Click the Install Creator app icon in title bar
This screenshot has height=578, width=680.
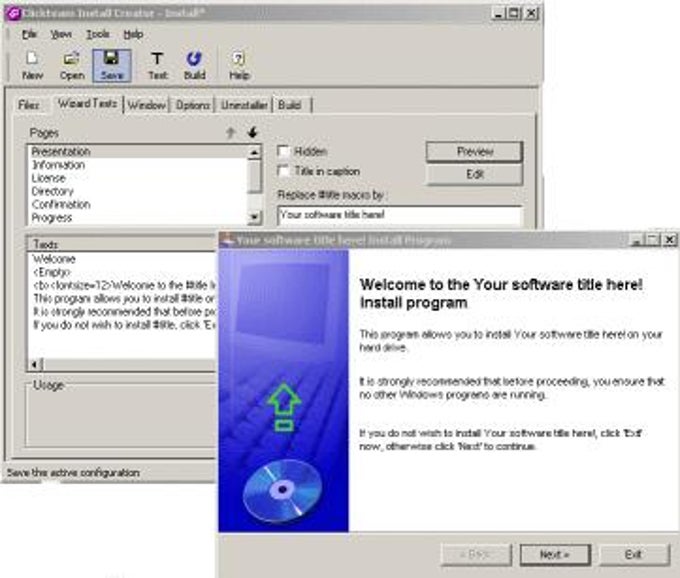click(13, 13)
